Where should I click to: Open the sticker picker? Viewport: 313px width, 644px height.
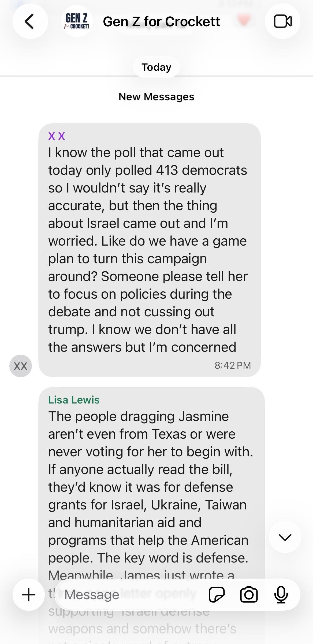(x=217, y=594)
